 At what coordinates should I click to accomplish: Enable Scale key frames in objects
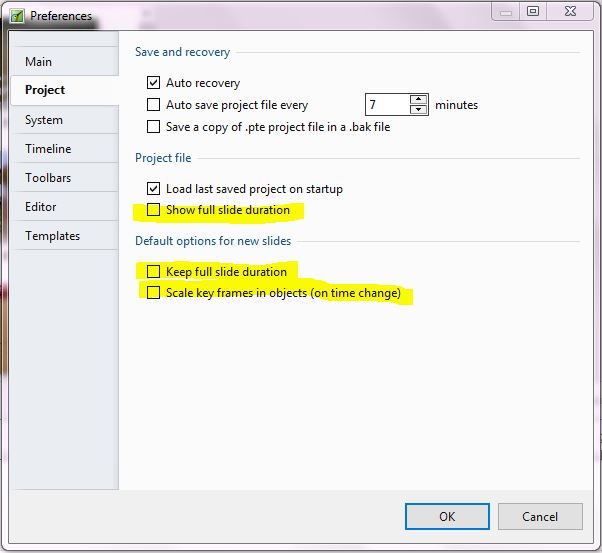click(x=153, y=293)
